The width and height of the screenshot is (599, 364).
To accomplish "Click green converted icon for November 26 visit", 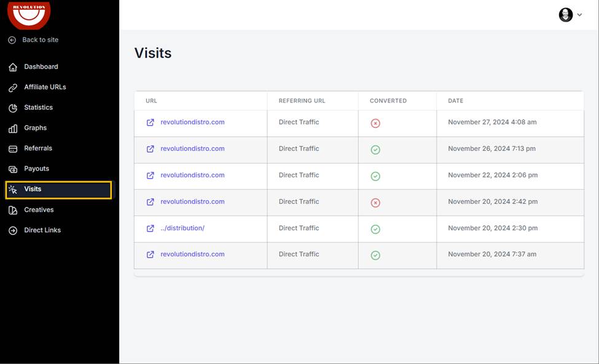I will pos(375,150).
